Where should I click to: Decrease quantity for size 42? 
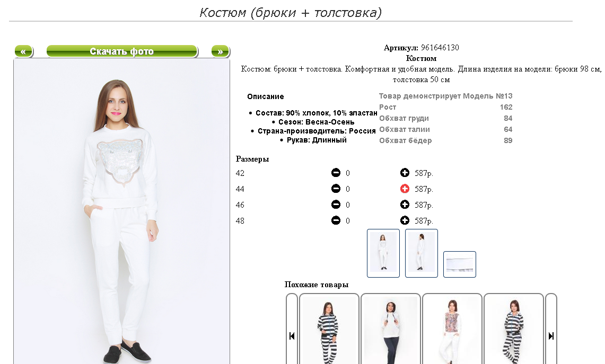(x=336, y=173)
